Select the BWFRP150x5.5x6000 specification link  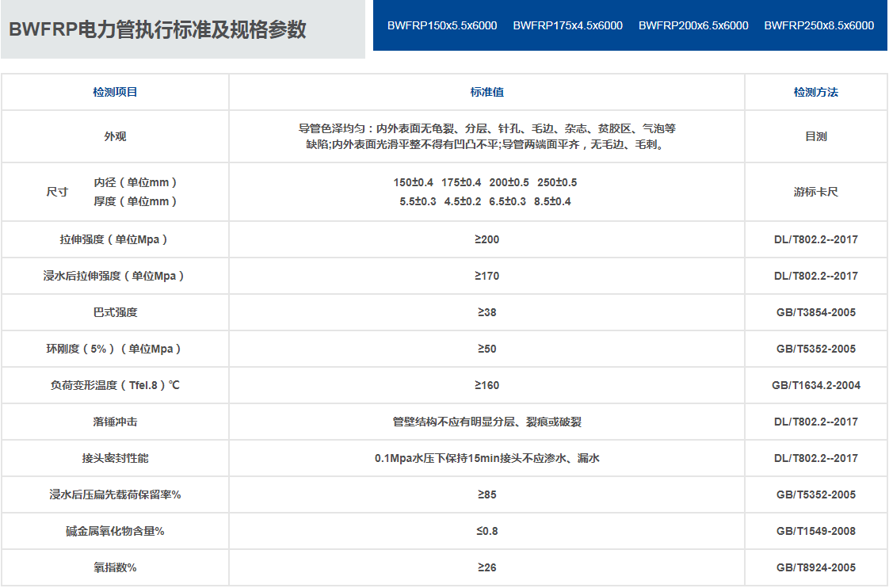[441, 25]
